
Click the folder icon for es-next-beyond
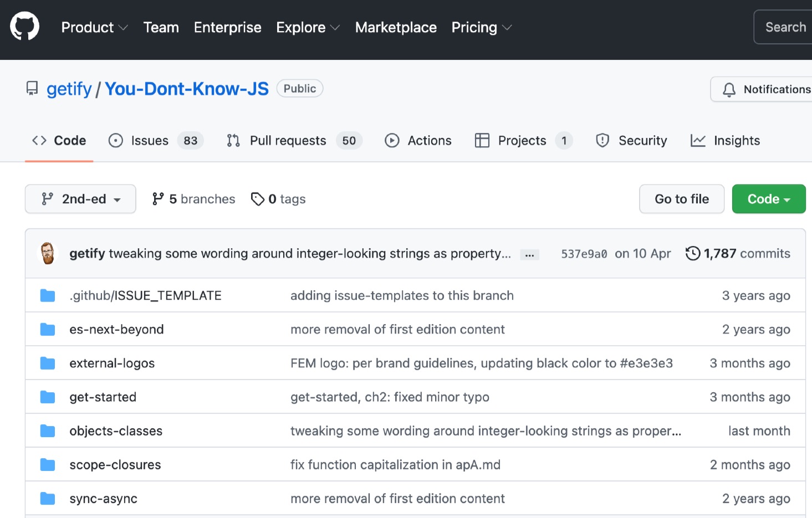pyautogui.click(x=48, y=330)
